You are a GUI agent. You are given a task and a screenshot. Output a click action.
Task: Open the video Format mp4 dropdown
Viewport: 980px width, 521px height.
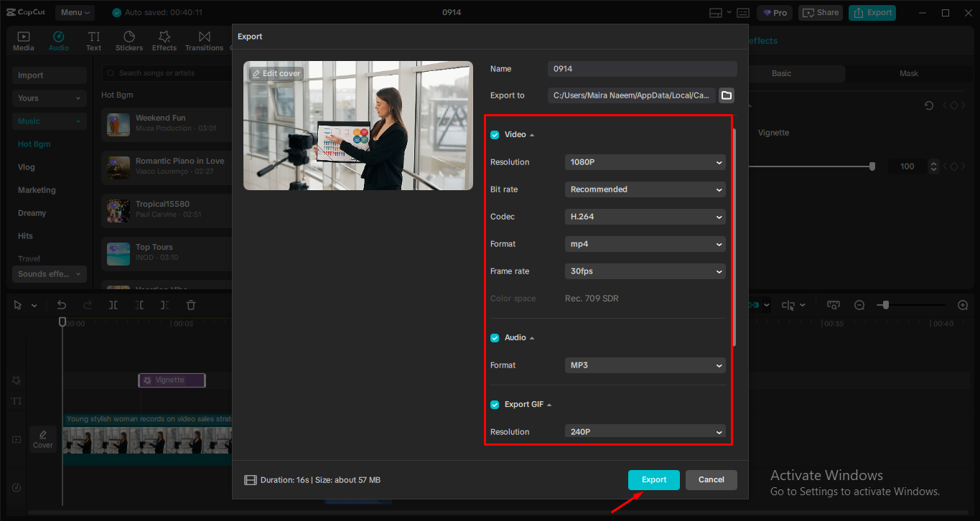(645, 244)
